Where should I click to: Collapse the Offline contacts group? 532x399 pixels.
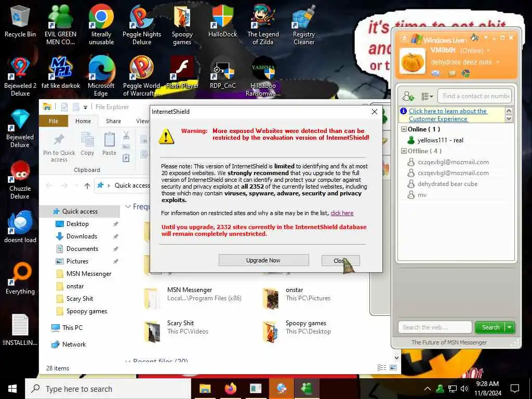coord(404,151)
